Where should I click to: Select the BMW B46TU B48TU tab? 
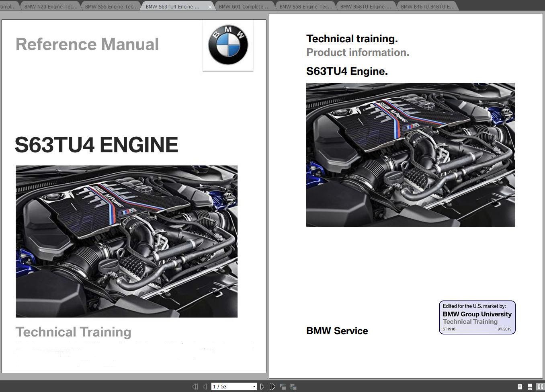428,6
